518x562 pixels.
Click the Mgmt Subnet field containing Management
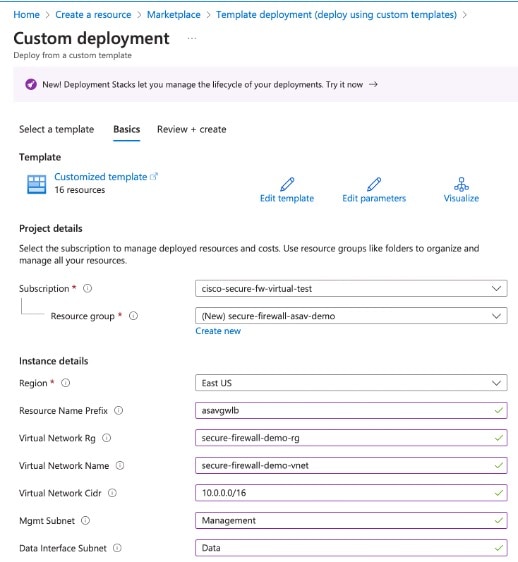(351, 520)
